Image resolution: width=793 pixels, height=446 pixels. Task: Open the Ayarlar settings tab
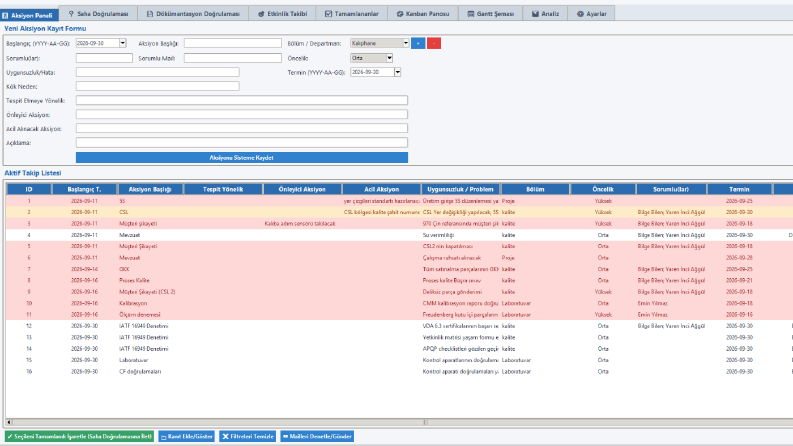591,14
